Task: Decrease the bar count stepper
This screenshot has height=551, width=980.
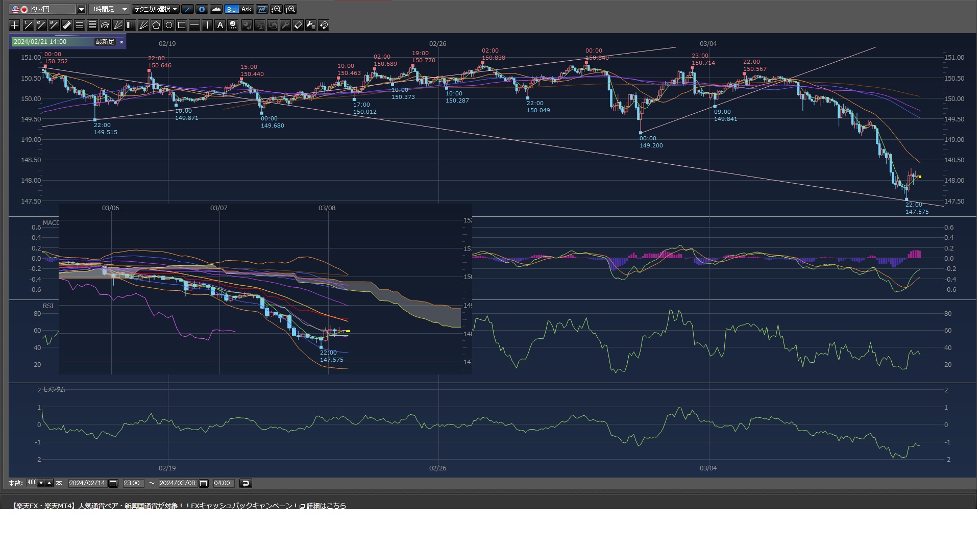Action: [x=41, y=483]
